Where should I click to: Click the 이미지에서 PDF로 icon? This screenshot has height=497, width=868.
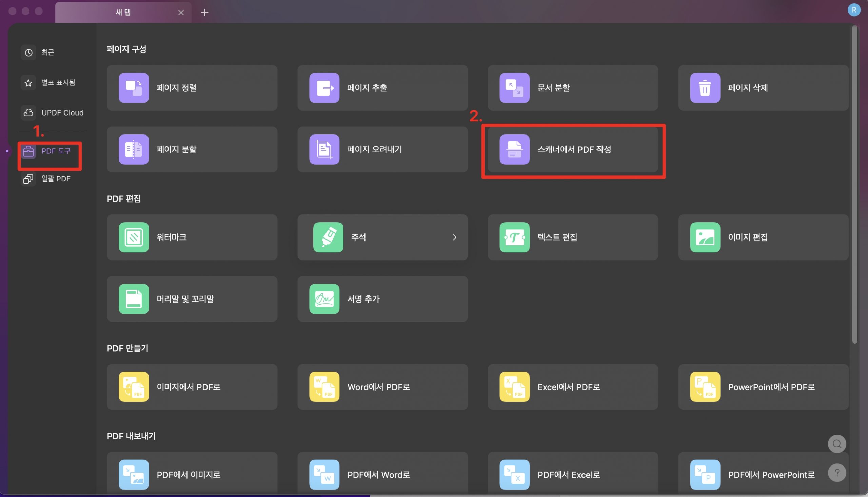134,387
